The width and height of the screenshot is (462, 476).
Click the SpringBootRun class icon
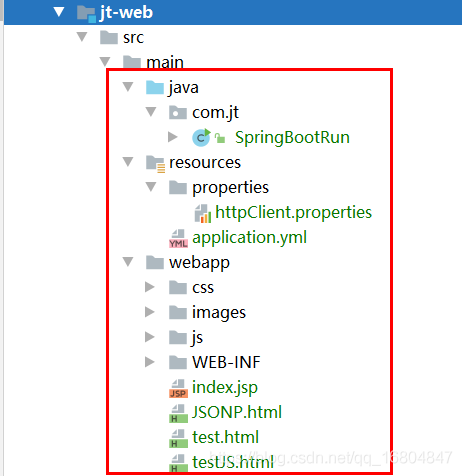point(202,137)
